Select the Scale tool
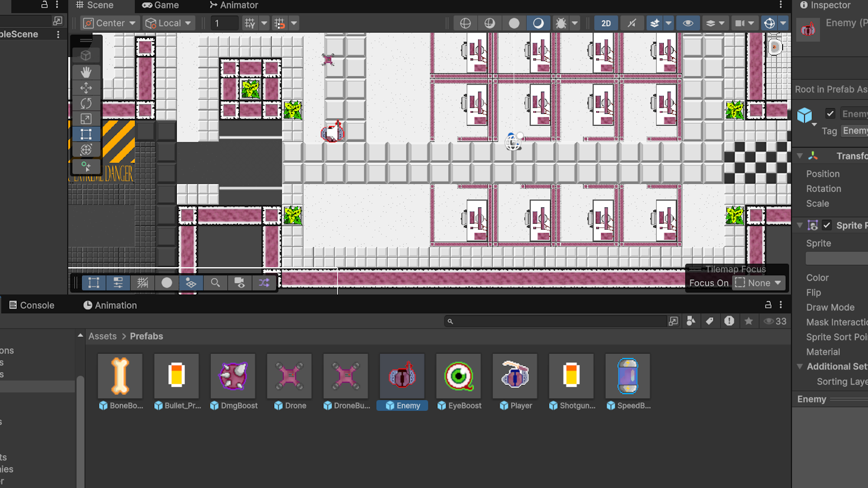 pyautogui.click(x=86, y=119)
